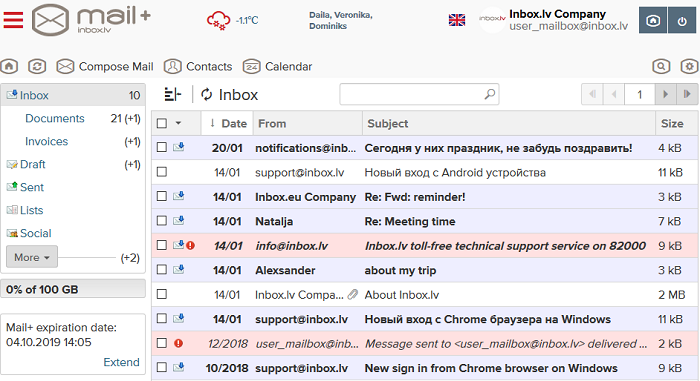This screenshot has width=700, height=381.
Task: Log out with the power icon
Action: click(x=682, y=20)
